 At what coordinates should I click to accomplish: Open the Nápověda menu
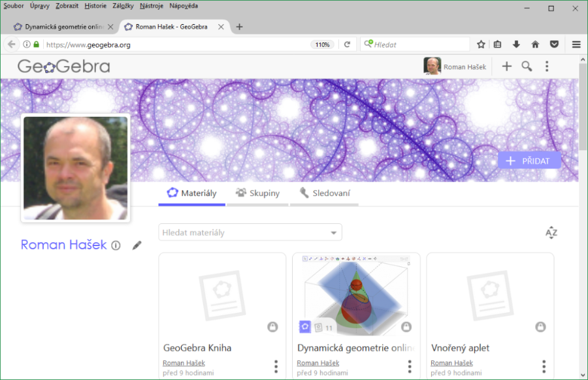coord(184,6)
